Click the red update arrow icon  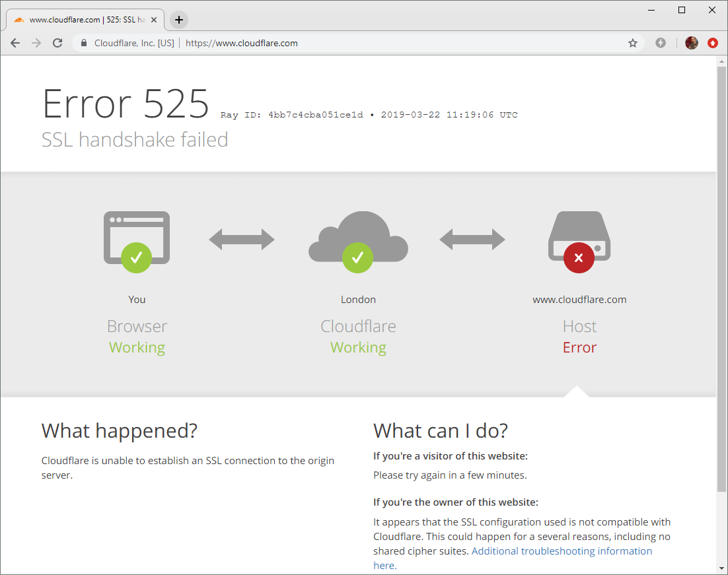tap(713, 43)
